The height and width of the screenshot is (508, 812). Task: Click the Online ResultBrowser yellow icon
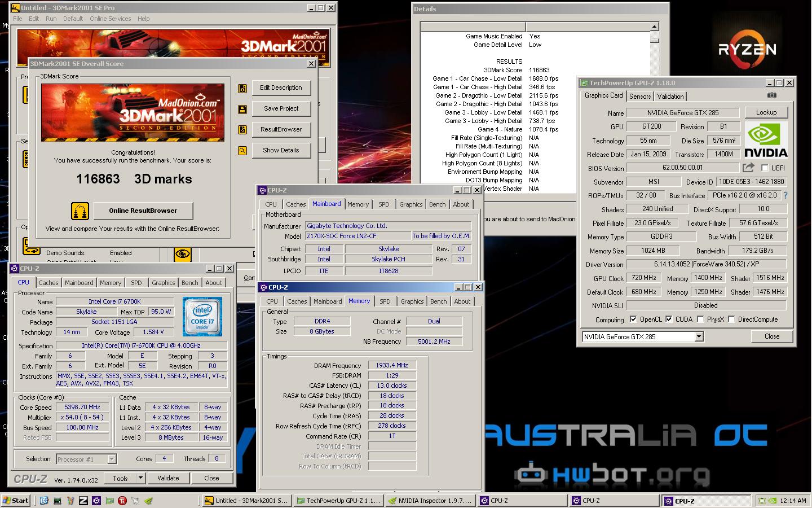[80, 211]
